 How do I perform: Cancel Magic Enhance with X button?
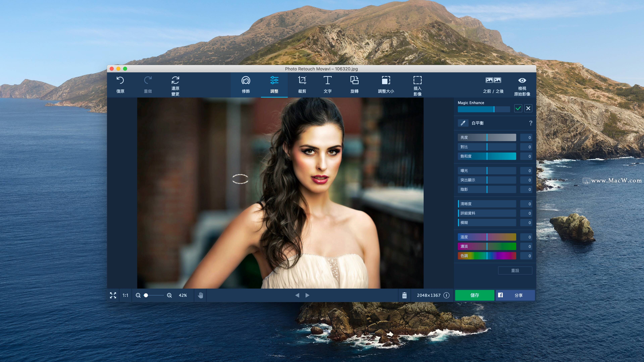coord(528,108)
